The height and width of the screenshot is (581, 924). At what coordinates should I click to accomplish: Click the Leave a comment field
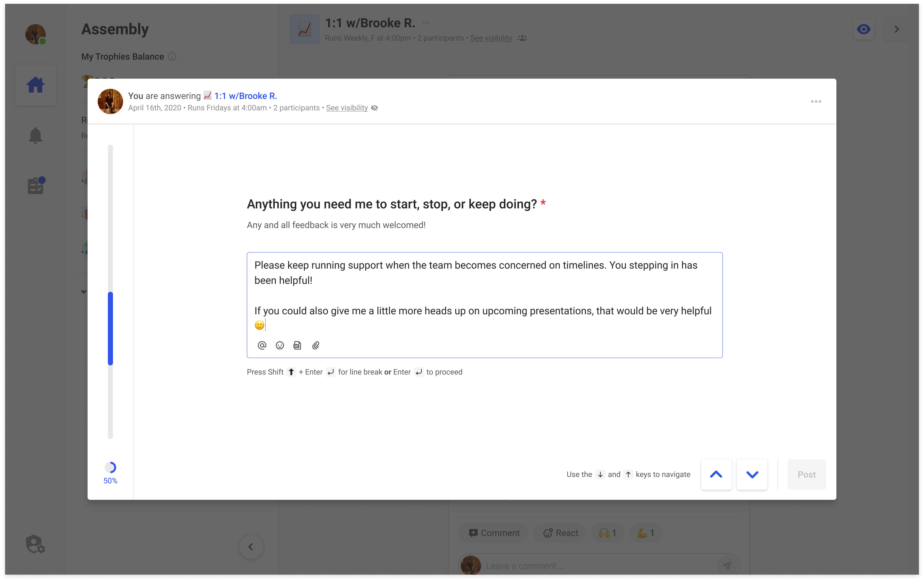(599, 566)
